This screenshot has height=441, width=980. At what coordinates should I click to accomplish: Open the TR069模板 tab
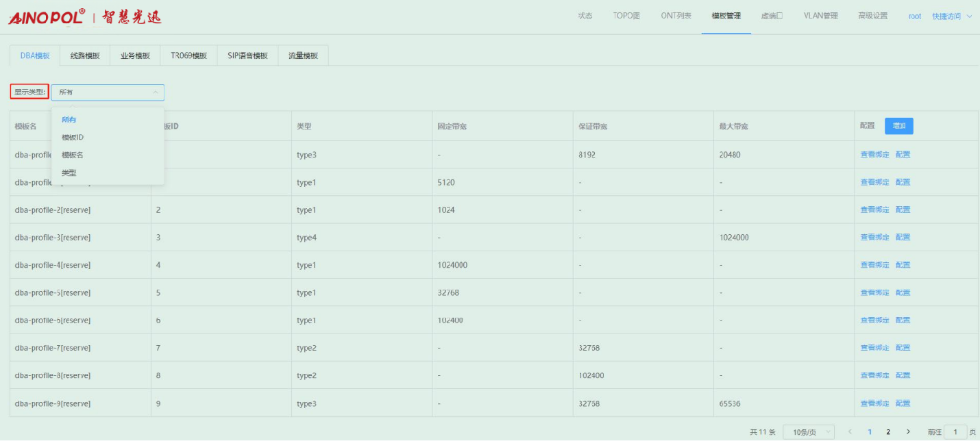point(188,56)
